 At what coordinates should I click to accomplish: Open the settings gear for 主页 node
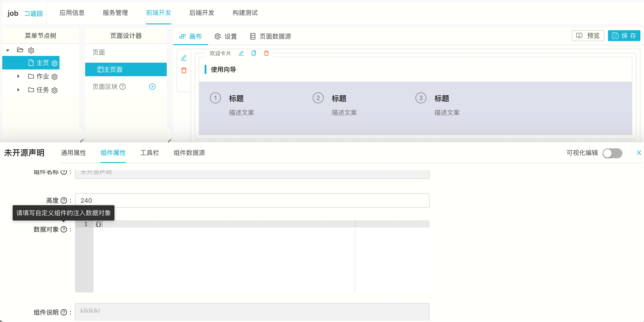click(55, 63)
